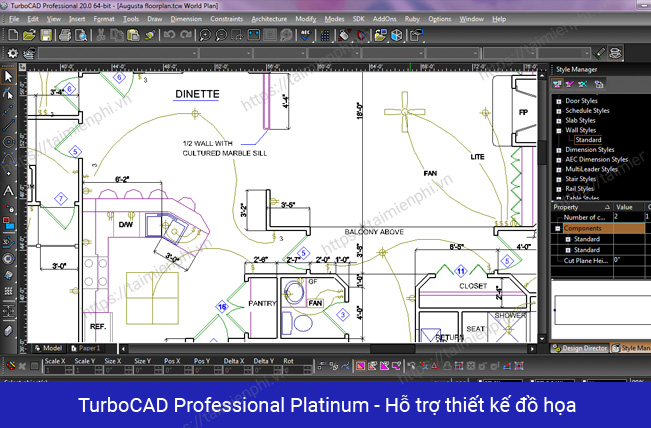Expand the Stair Styles node
651x428 pixels.
(558, 179)
